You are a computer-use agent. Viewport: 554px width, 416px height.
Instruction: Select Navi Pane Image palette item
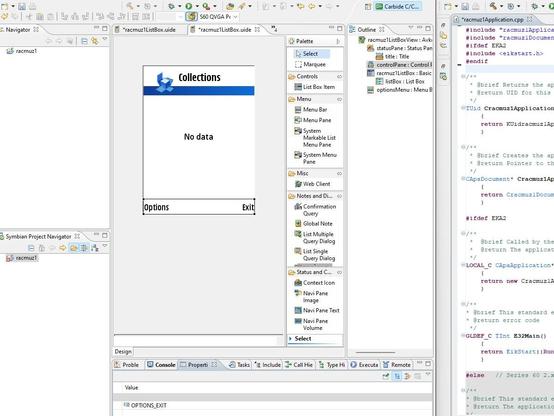tap(311, 297)
